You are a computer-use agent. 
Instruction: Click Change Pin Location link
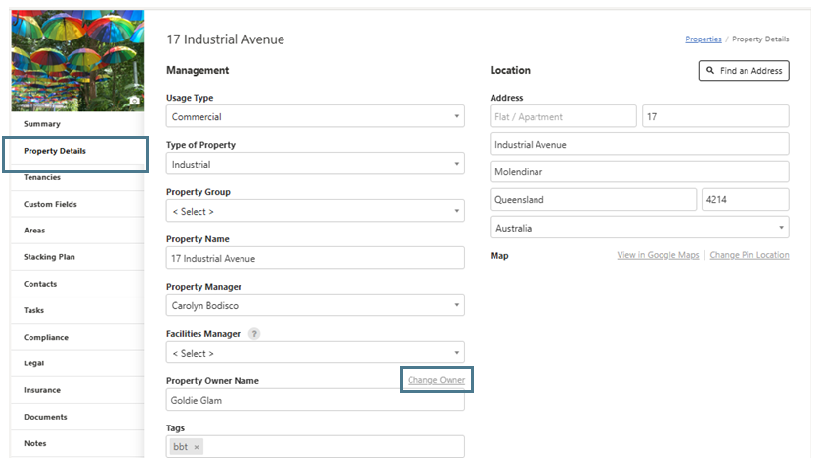tap(749, 256)
